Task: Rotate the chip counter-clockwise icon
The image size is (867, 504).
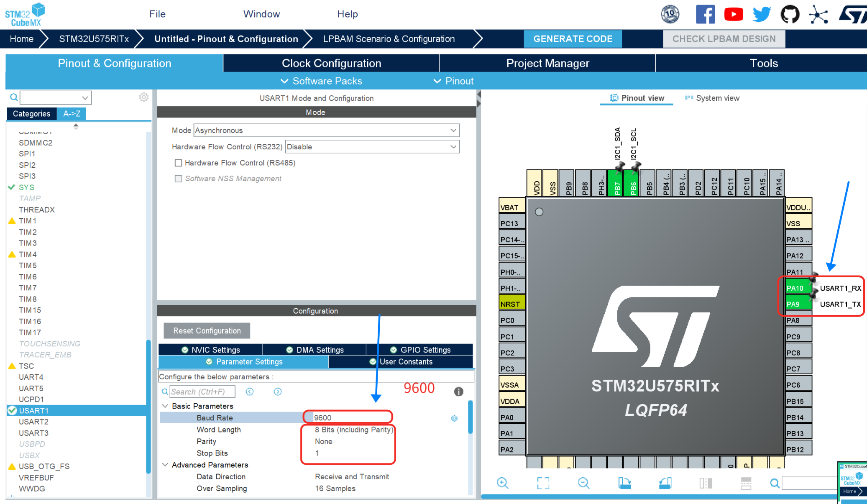Action: pos(665,483)
